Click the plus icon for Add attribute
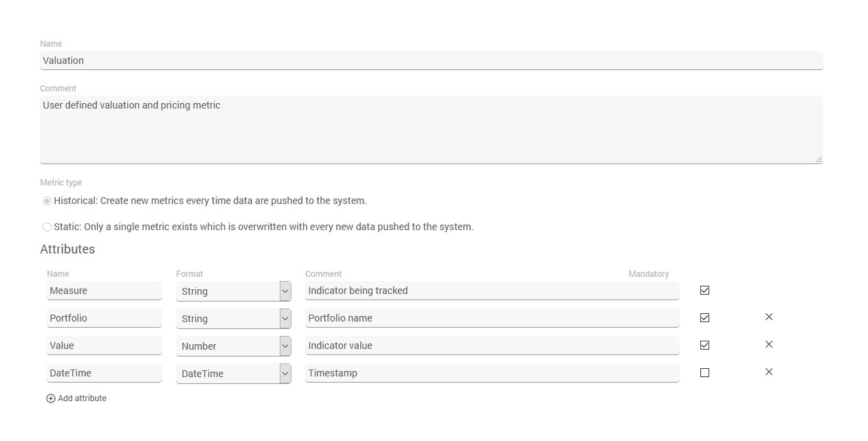868x441 pixels. tap(51, 398)
